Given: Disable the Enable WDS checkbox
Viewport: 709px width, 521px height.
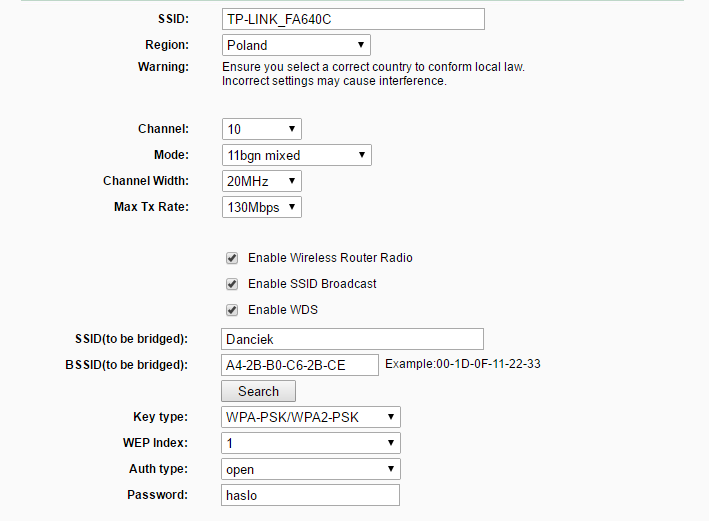Looking at the screenshot, I should [232, 310].
